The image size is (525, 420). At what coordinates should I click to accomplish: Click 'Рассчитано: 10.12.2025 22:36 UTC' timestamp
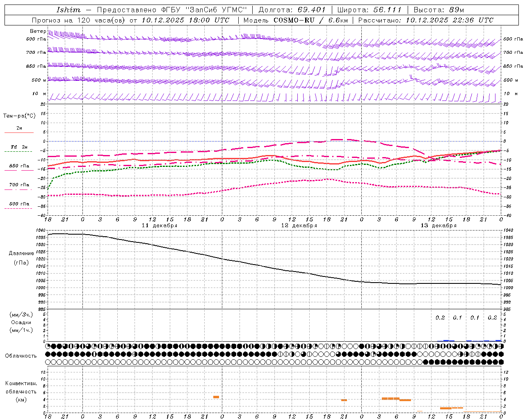click(x=426, y=20)
